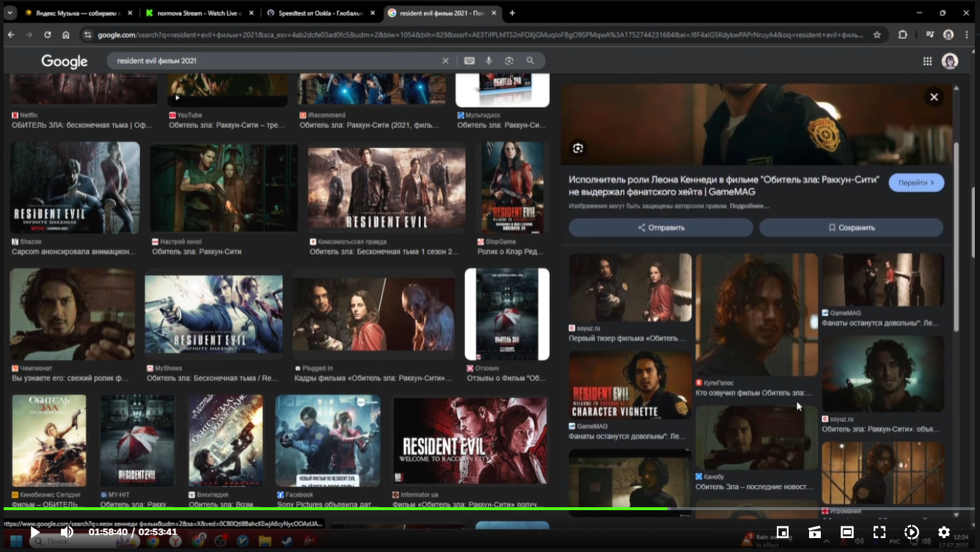980x552 pixels.
Task: Open the Facebook Sony Pictures result
Action: (x=328, y=440)
